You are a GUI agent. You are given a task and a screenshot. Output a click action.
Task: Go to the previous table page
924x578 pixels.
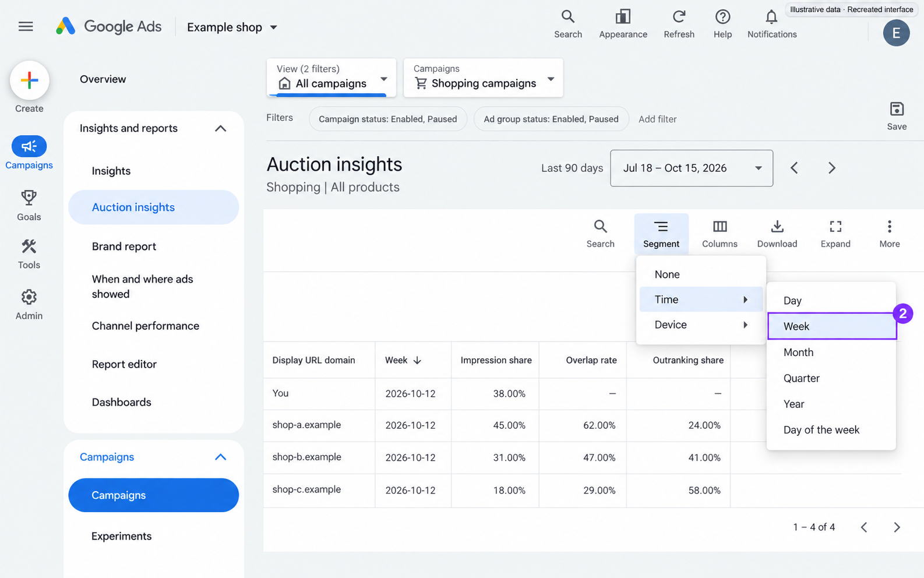coord(864,527)
